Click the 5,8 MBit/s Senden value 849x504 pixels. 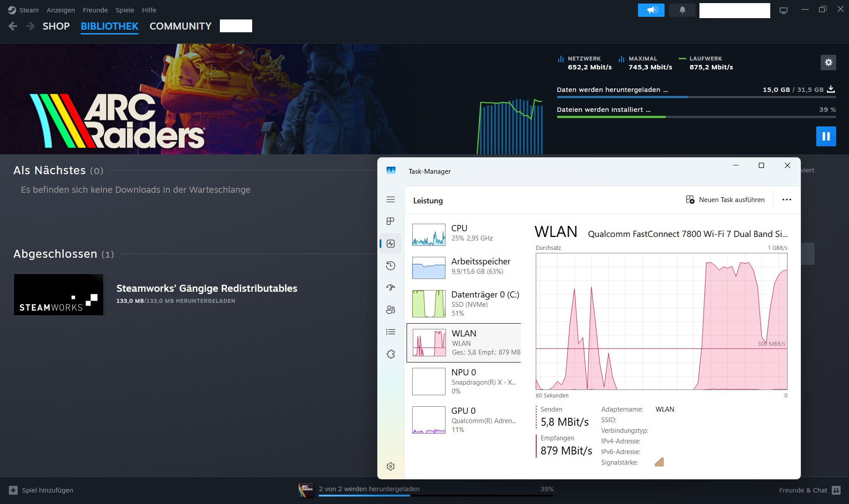click(565, 422)
